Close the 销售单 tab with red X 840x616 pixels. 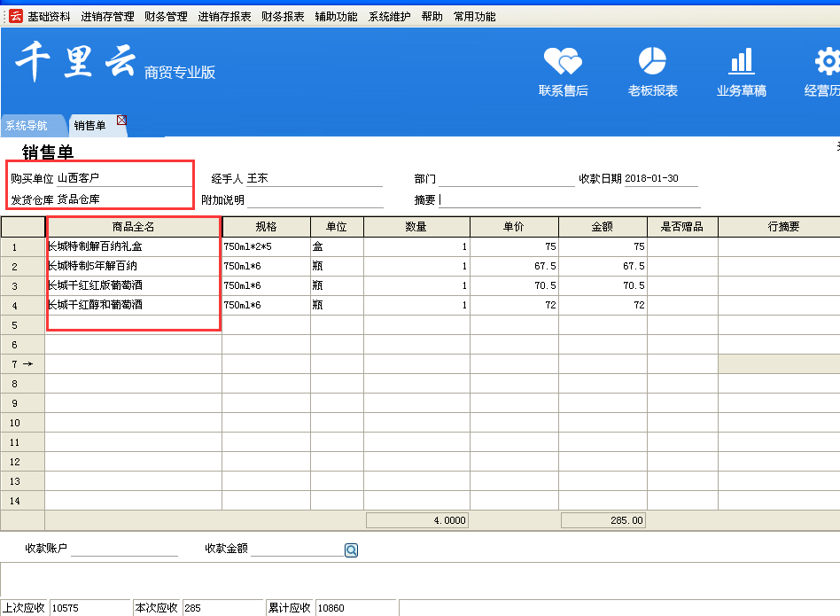coord(121,121)
